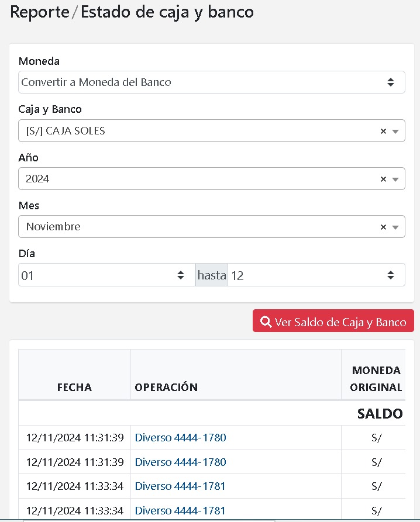Click the OPERACIÓN column header
420x522 pixels.
coord(166,387)
